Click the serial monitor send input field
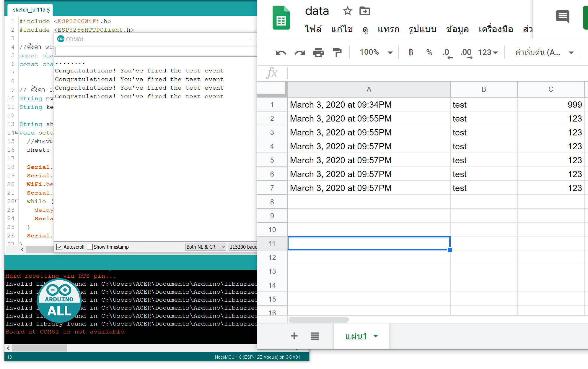The height and width of the screenshot is (369, 588). point(156,51)
